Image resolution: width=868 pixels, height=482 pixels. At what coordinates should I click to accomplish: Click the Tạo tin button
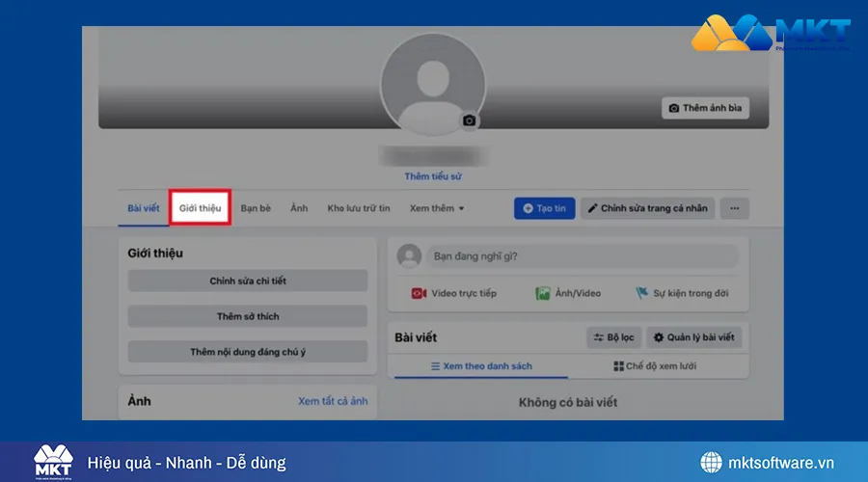pos(544,208)
